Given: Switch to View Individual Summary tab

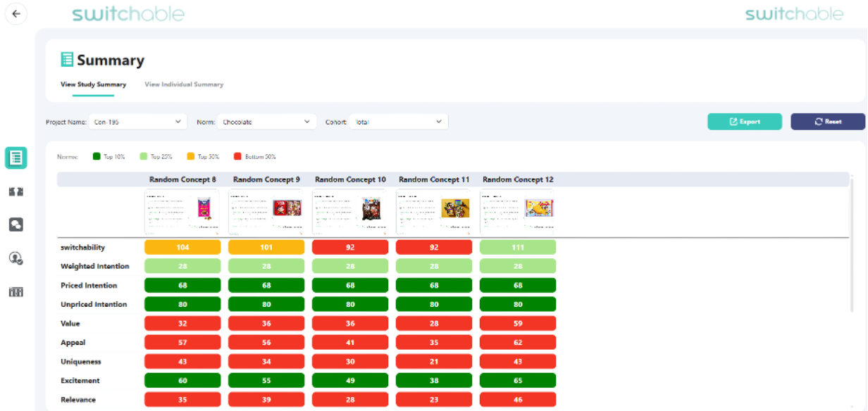Looking at the screenshot, I should pos(184,84).
